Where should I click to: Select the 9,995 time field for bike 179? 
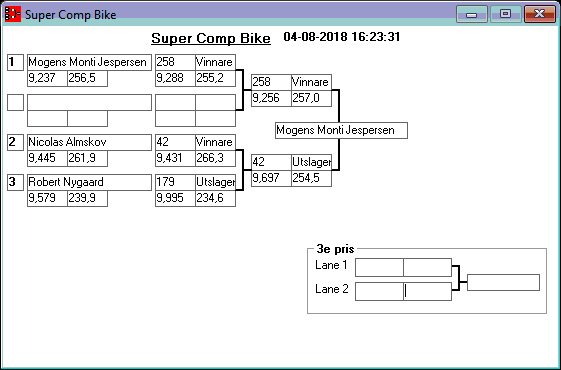coord(175,198)
